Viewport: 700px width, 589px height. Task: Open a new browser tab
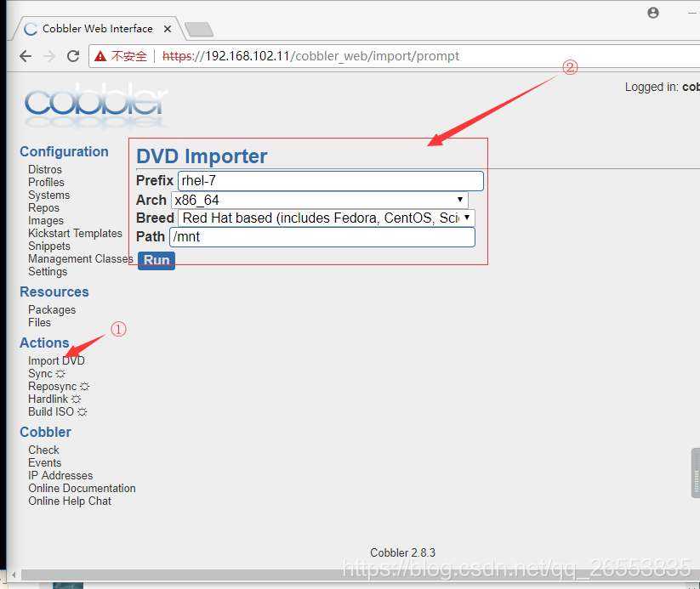199,30
